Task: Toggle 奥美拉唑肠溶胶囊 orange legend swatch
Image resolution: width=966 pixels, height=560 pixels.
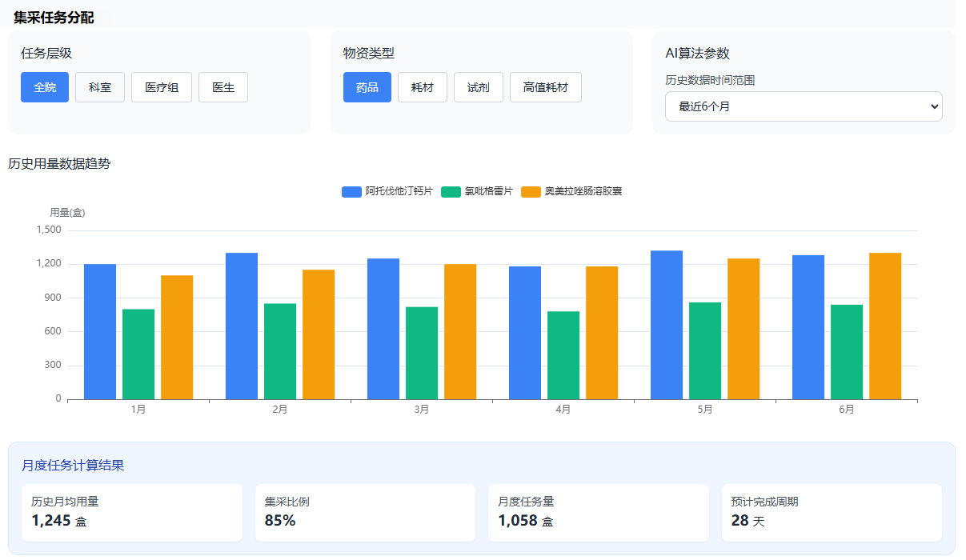Action: point(531,192)
